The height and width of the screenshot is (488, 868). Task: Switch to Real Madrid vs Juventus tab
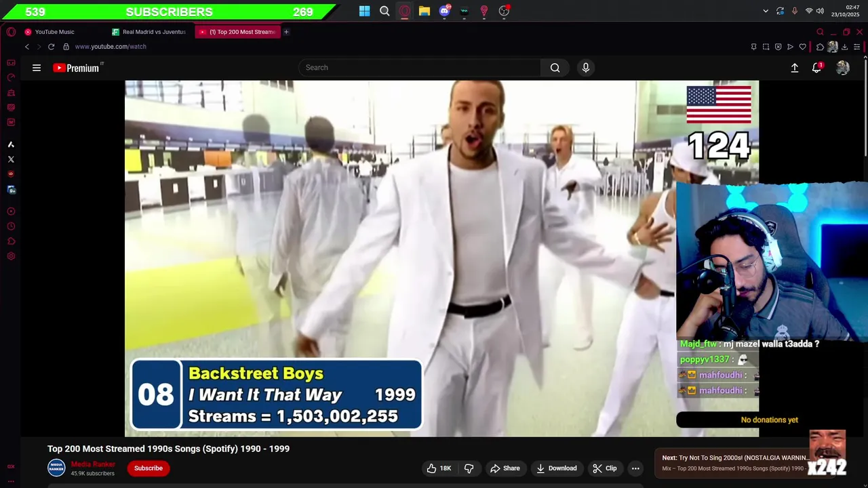149,32
